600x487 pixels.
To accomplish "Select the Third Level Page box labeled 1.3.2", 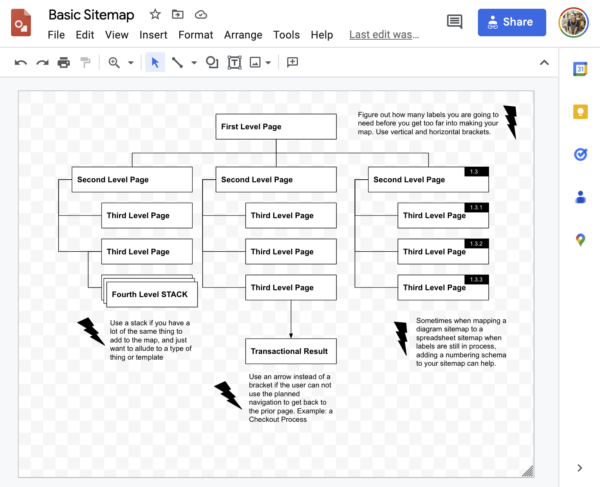I will tap(443, 251).
